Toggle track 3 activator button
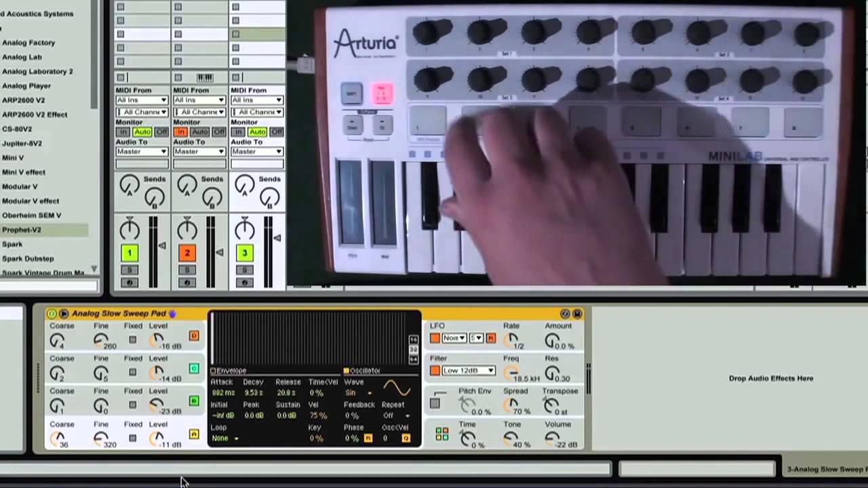 click(245, 253)
